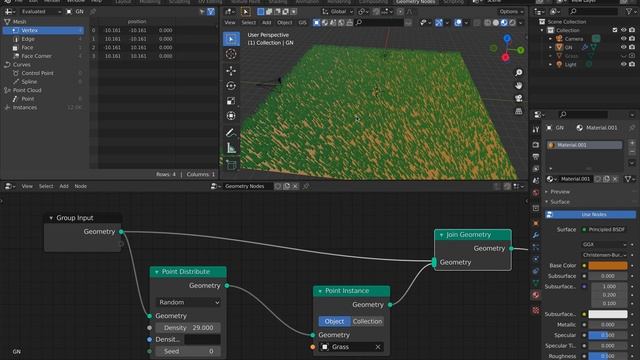Select the Cursor tool in viewport toolbar
640x360 pixels.
[x=231, y=54]
